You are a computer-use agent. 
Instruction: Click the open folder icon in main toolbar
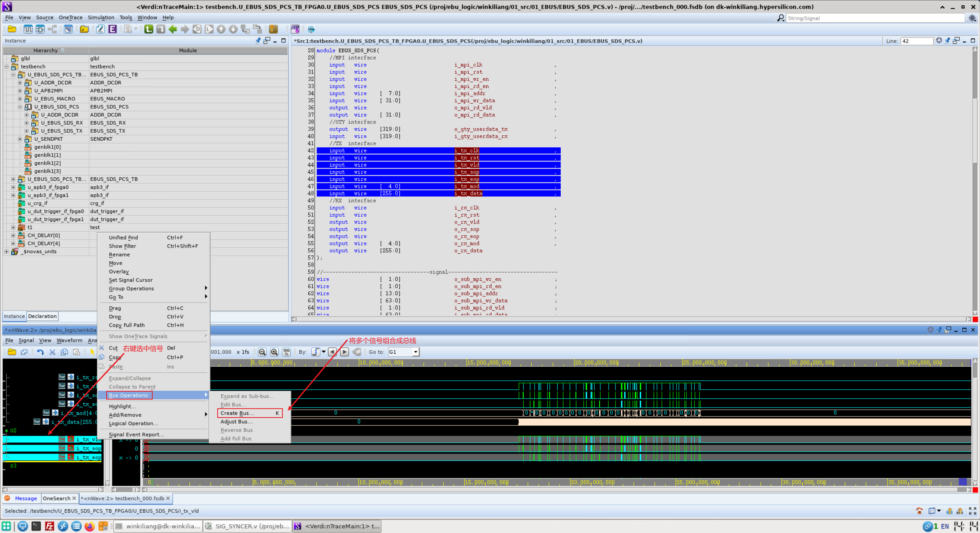12,29
